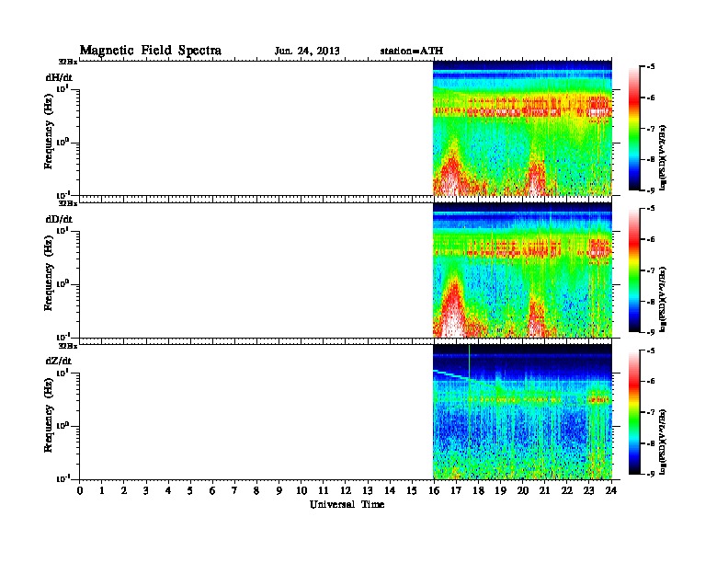
Task: Click hour 13 on the Universal Time axis
Action: click(368, 490)
